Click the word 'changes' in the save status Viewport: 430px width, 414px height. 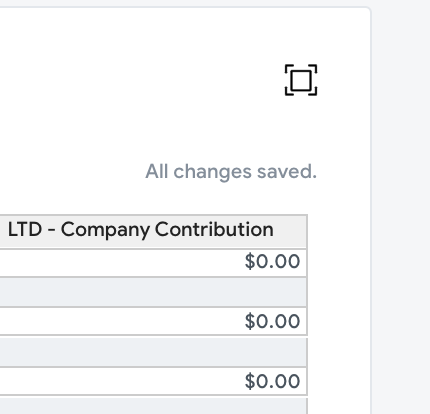point(212,172)
